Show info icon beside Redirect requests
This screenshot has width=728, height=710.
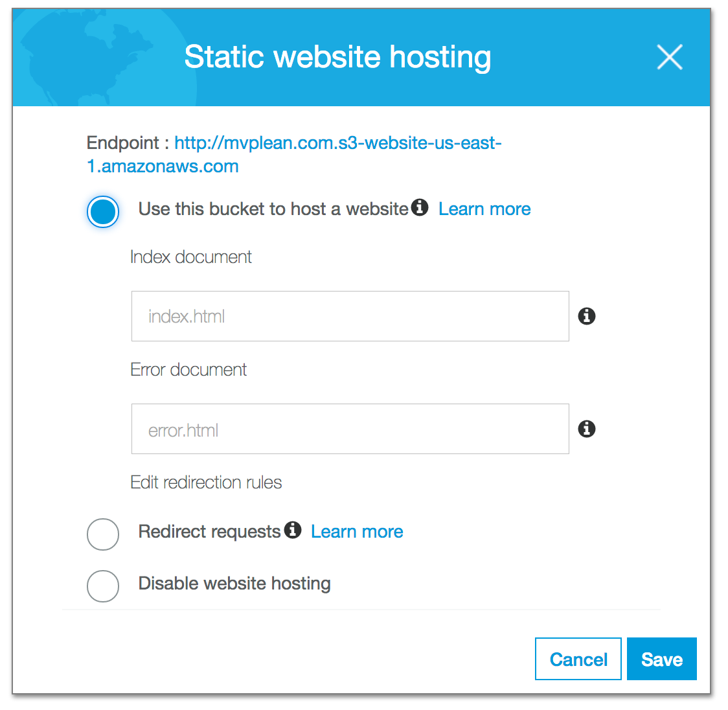click(293, 529)
